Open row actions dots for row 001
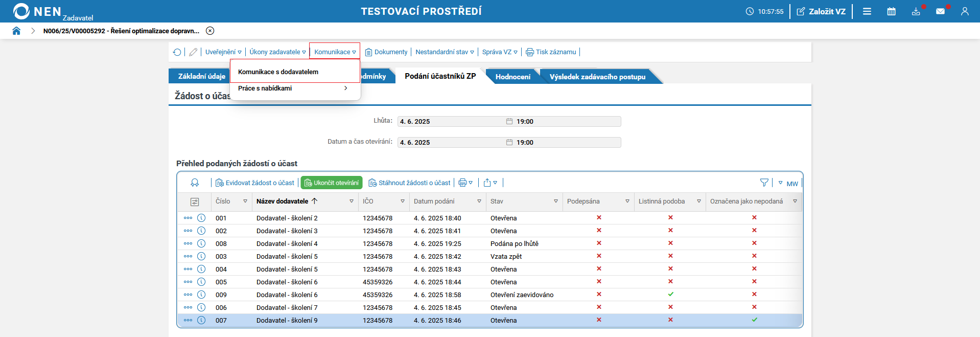 point(188,218)
